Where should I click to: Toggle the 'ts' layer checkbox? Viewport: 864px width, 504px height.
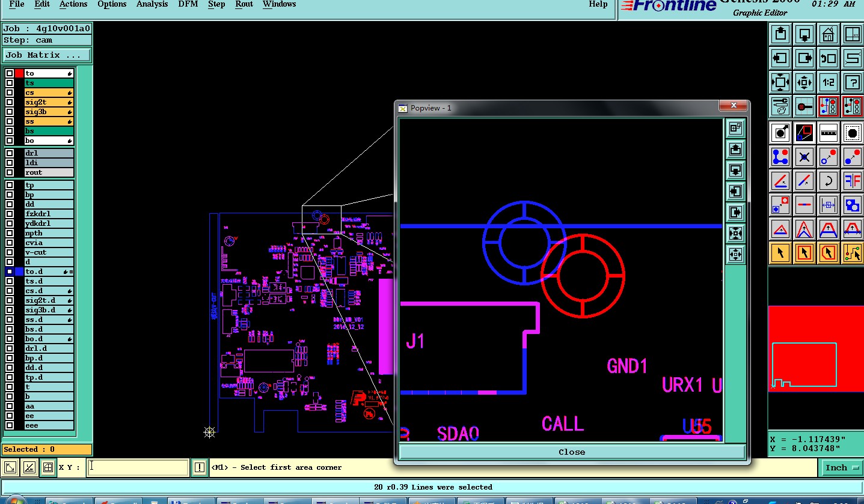pos(10,83)
